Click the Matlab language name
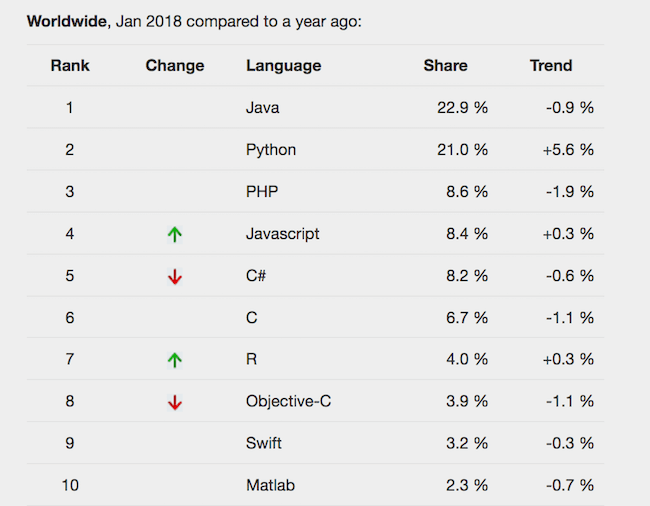This screenshot has width=650, height=506. click(x=270, y=486)
